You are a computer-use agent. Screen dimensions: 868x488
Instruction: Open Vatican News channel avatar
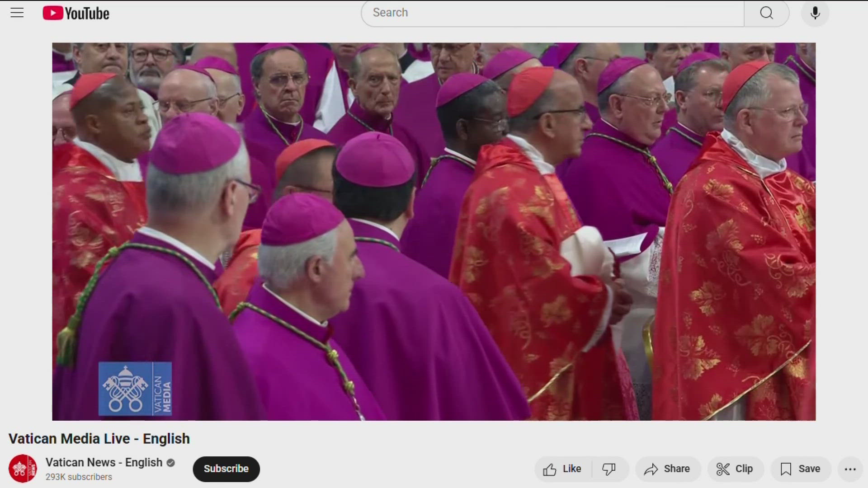[x=23, y=469]
